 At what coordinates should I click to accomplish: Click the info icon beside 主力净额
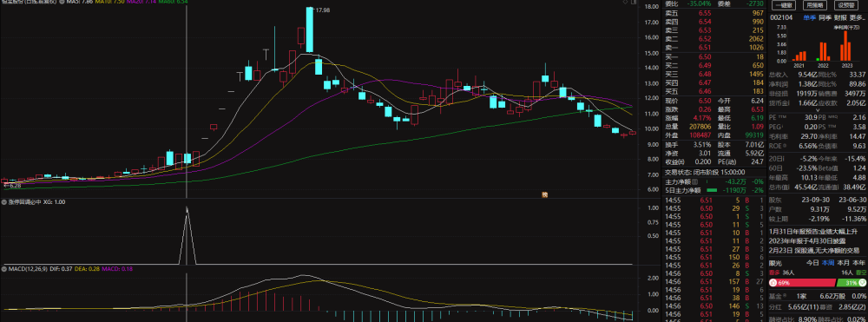coord(694,181)
